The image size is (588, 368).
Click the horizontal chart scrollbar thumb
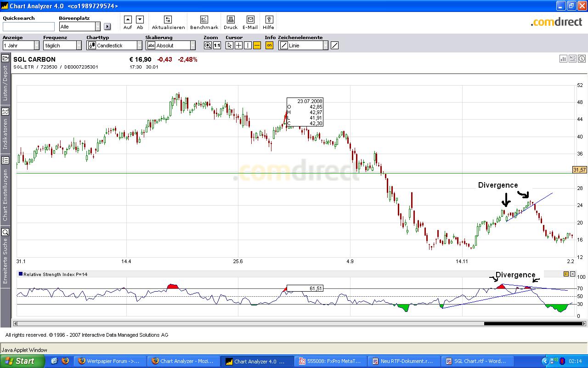(533, 323)
